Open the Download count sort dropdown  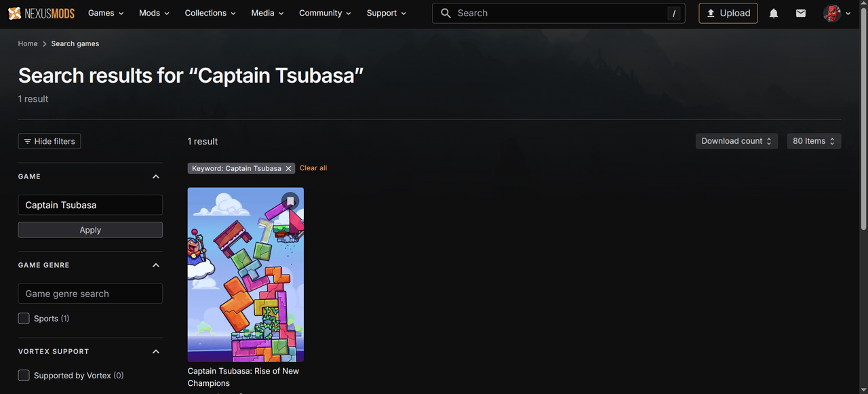[736, 141]
